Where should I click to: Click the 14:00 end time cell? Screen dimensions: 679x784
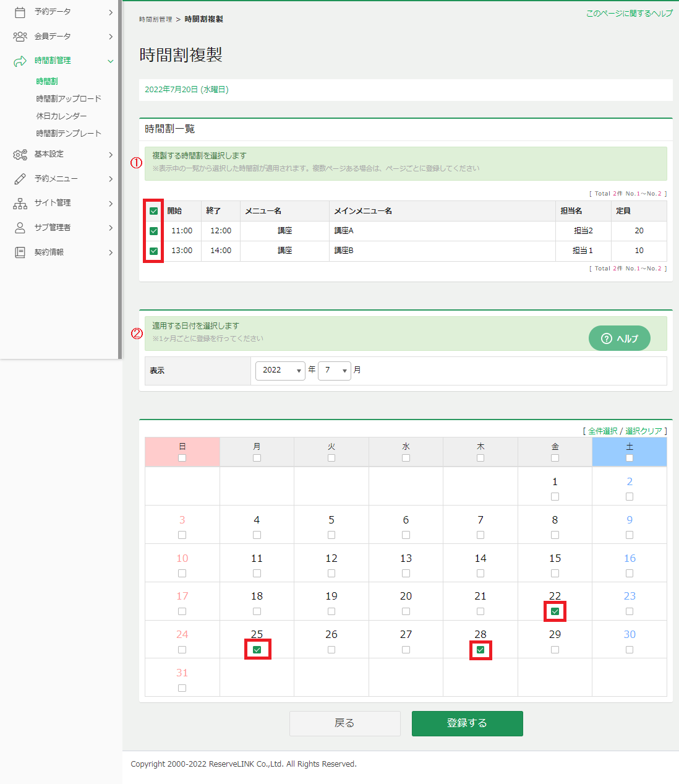(x=221, y=251)
